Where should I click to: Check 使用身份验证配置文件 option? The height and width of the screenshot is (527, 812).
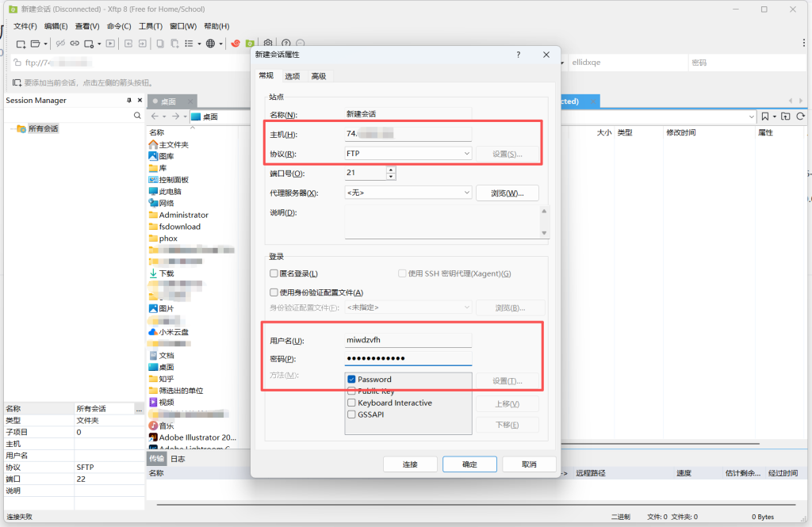(274, 292)
